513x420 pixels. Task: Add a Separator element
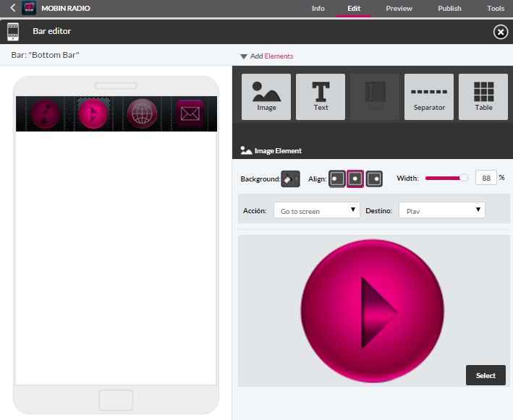pos(429,97)
